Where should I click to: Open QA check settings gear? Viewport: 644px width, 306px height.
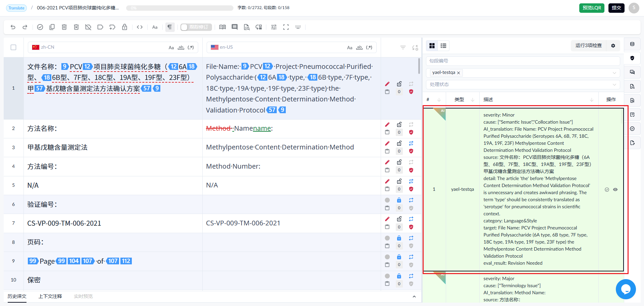[613, 46]
